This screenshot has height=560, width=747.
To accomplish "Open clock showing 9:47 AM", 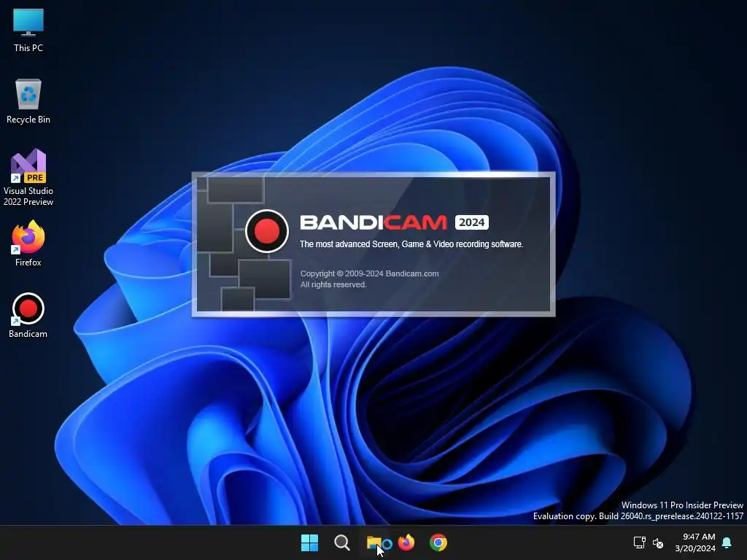I will point(695,542).
